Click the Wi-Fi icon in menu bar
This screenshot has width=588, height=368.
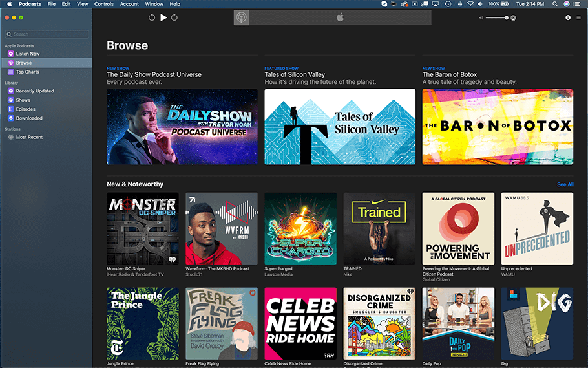point(470,4)
